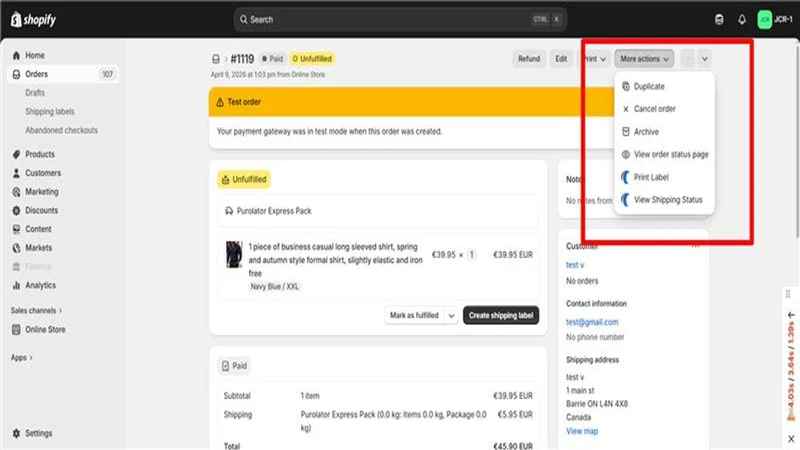This screenshot has height=450, width=800.
Task: Expand Apps section
Action: (21, 358)
